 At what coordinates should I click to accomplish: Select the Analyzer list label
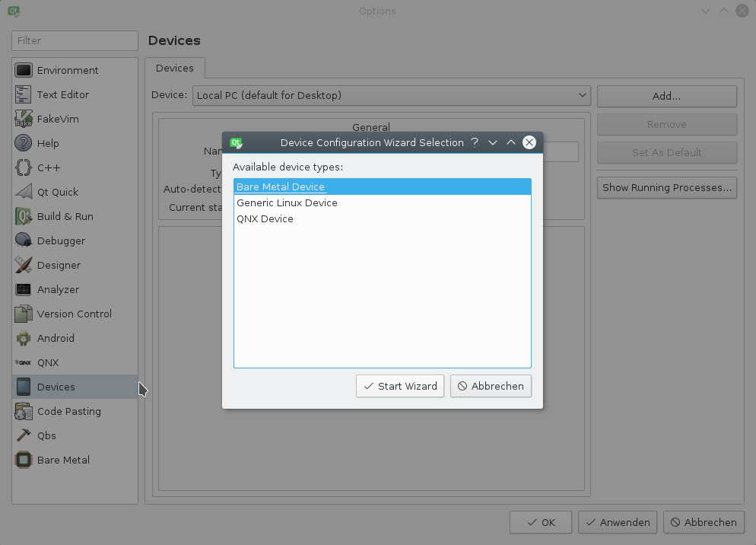tap(58, 290)
